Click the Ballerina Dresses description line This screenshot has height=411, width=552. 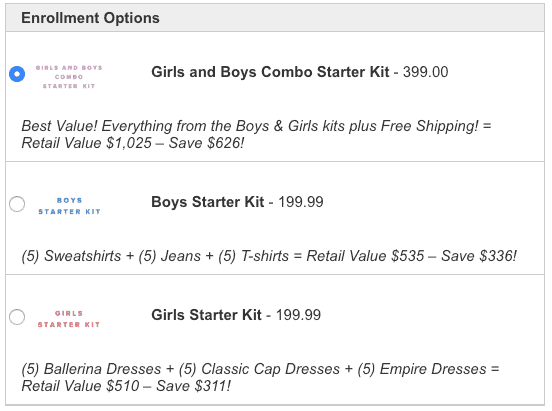261,369
